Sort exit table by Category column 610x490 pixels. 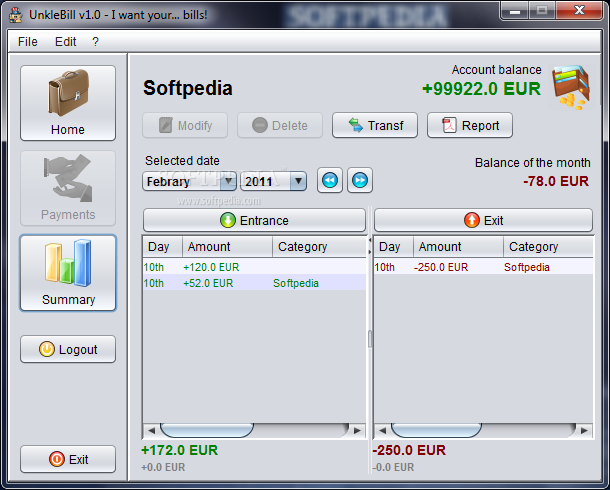click(x=548, y=247)
